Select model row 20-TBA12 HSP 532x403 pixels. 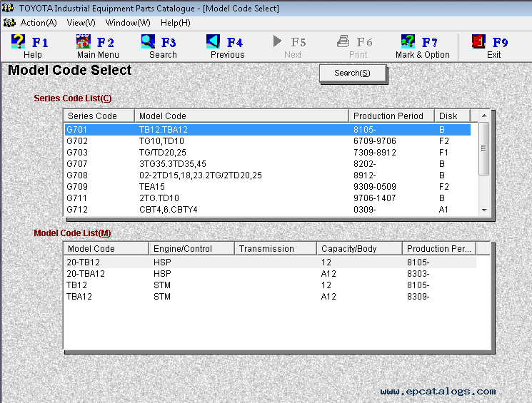[x=271, y=274]
